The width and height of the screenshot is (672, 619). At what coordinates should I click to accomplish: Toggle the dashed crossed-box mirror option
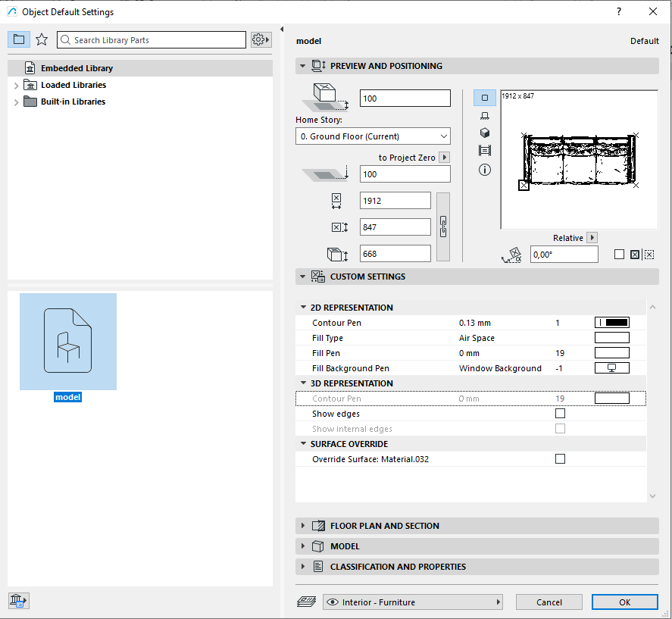(649, 255)
